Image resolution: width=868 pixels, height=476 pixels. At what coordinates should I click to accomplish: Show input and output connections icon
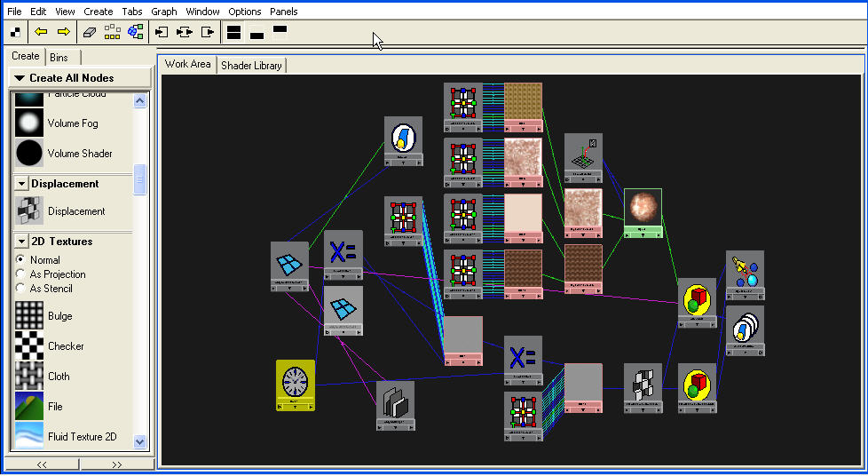185,32
